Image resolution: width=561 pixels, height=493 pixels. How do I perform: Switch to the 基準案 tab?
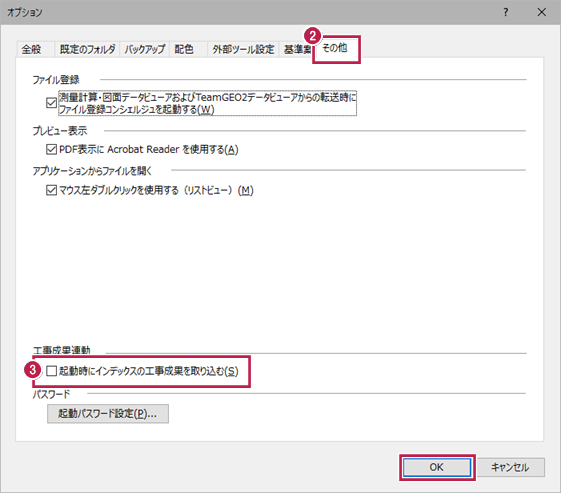pos(297,49)
